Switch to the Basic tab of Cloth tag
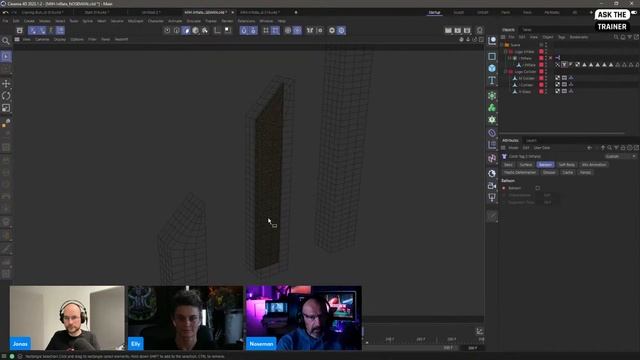 508,164
